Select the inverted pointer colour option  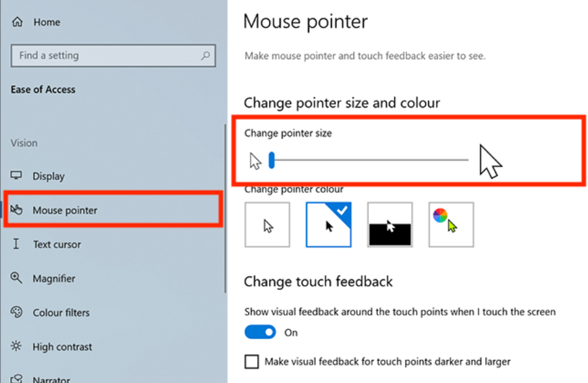coord(390,225)
